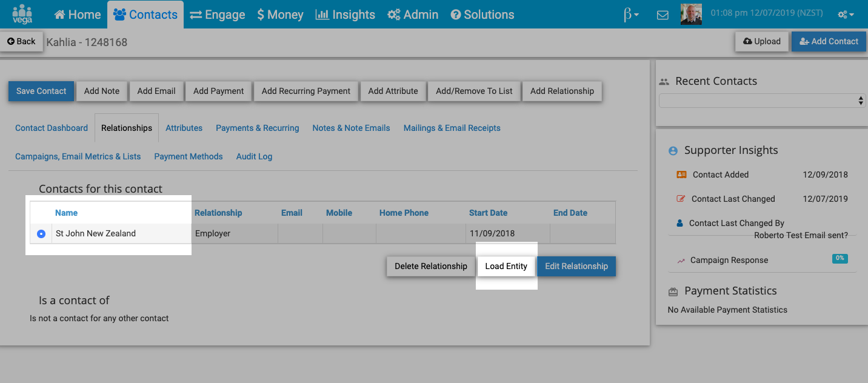Click Add Attribute button
This screenshot has height=383, width=868.
(393, 91)
